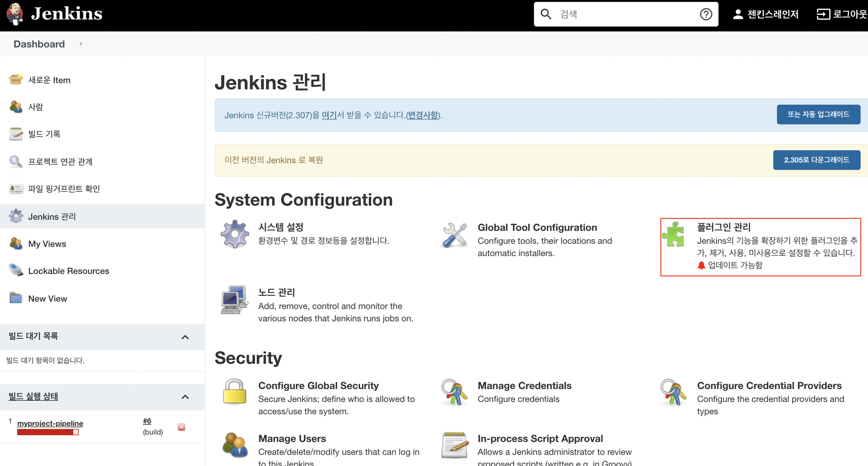Click the In-process Script Approval notepad icon
Image resolution: width=868 pixels, height=466 pixels.
[454, 445]
